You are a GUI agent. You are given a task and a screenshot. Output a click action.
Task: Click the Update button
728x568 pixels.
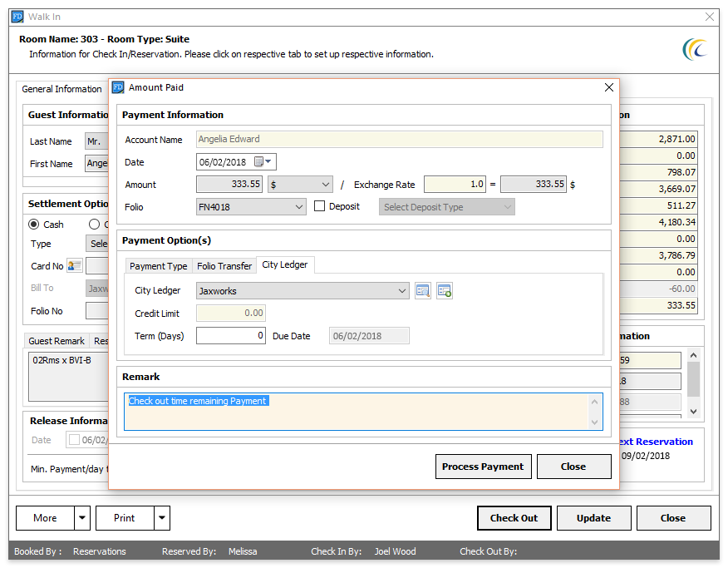click(593, 518)
